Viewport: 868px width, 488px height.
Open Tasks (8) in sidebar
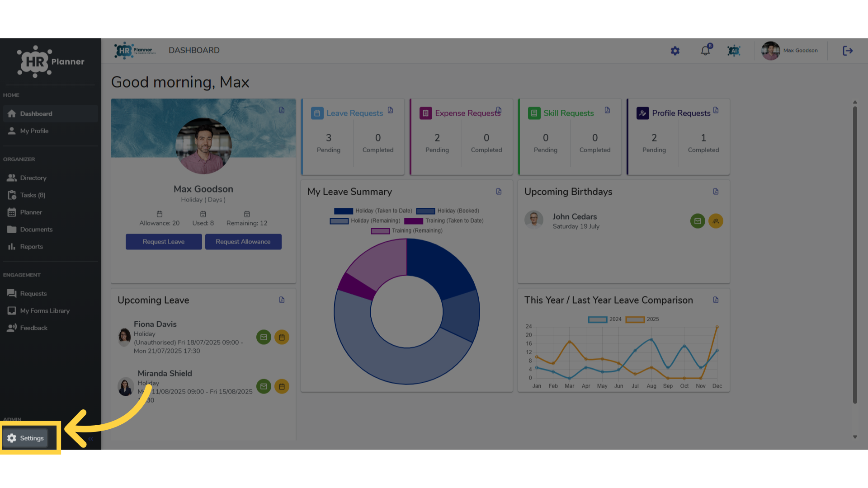click(x=50, y=195)
